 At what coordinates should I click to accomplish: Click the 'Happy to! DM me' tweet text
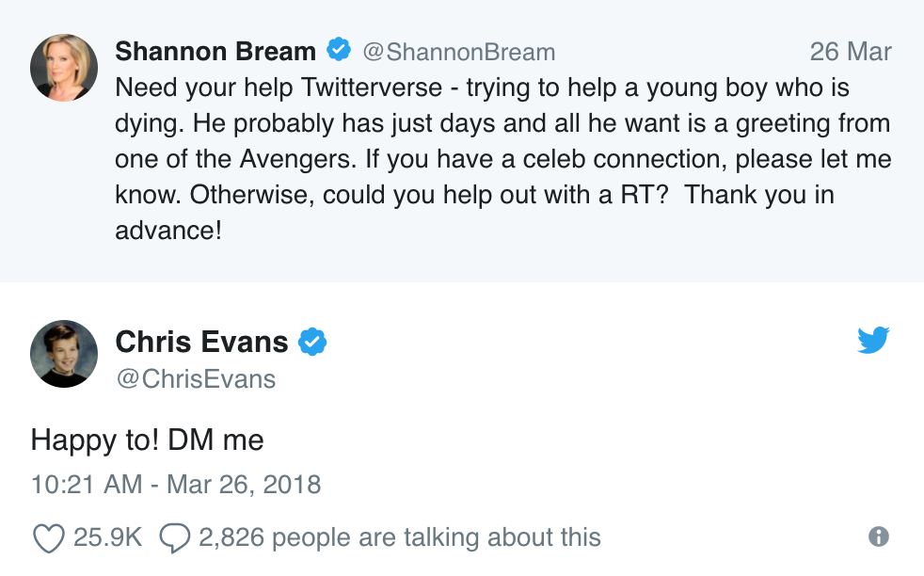point(148,440)
